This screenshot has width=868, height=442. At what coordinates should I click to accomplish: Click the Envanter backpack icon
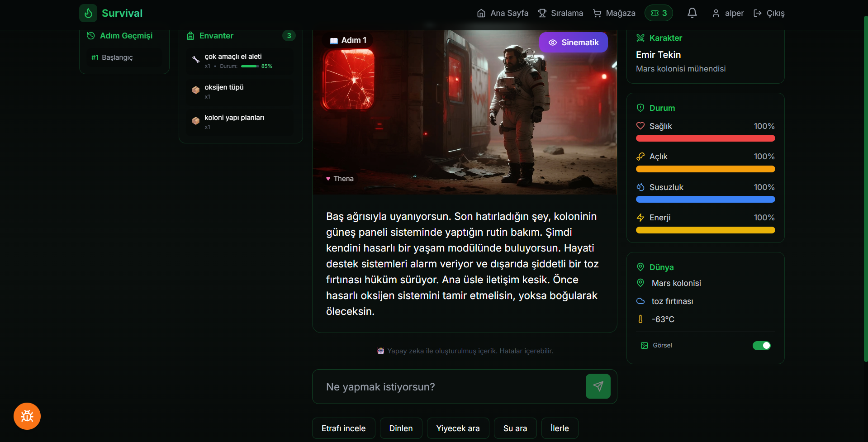[190, 36]
